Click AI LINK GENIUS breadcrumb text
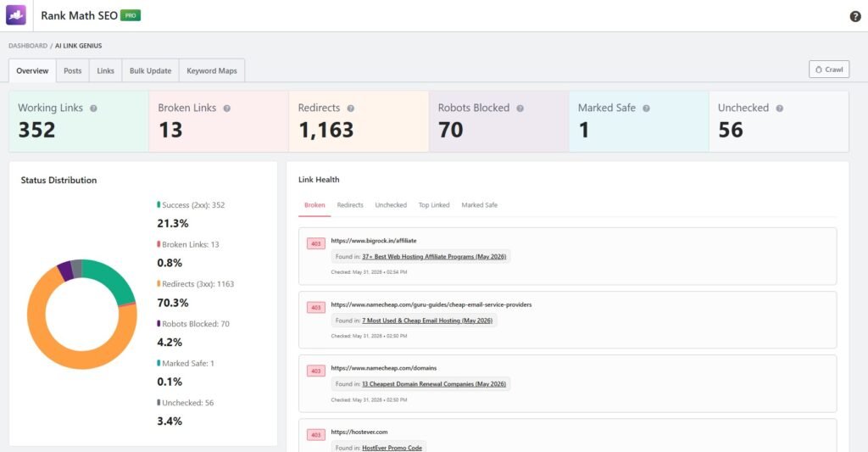The height and width of the screenshot is (452, 868). (x=78, y=46)
